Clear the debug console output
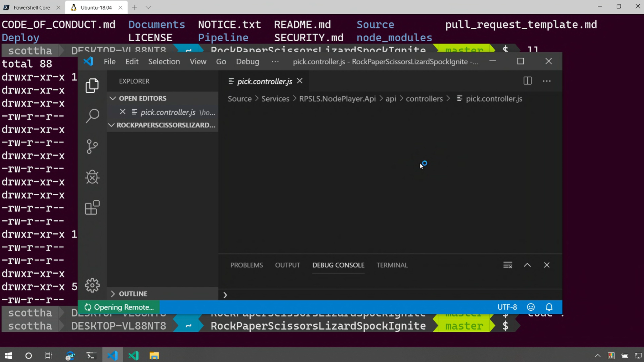Screen dimensions: 644x362 pyautogui.click(x=508, y=265)
